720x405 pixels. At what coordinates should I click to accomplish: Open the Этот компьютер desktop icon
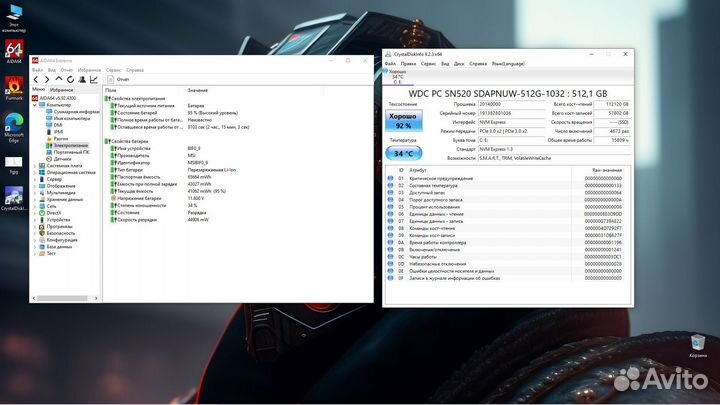click(x=14, y=18)
